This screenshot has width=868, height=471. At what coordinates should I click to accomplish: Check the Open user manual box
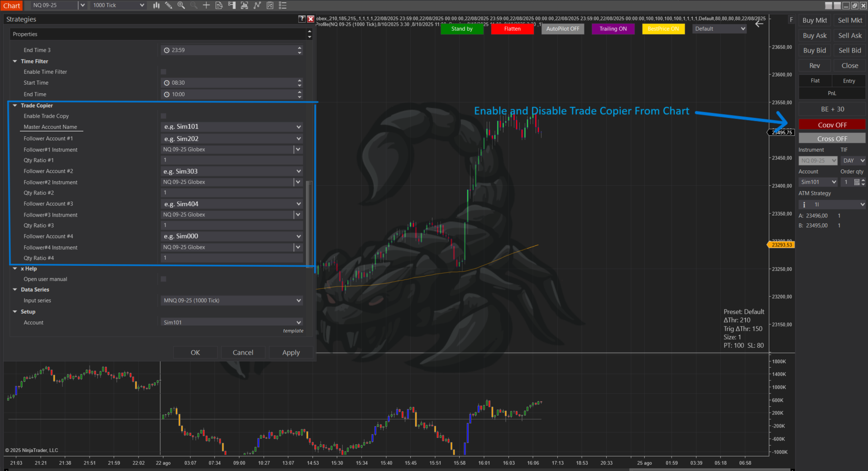[163, 279]
